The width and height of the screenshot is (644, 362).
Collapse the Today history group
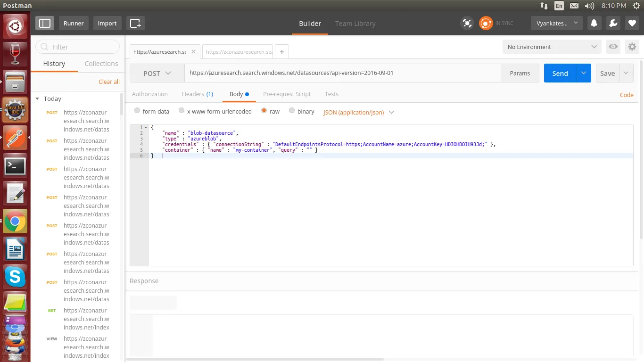[37, 99]
